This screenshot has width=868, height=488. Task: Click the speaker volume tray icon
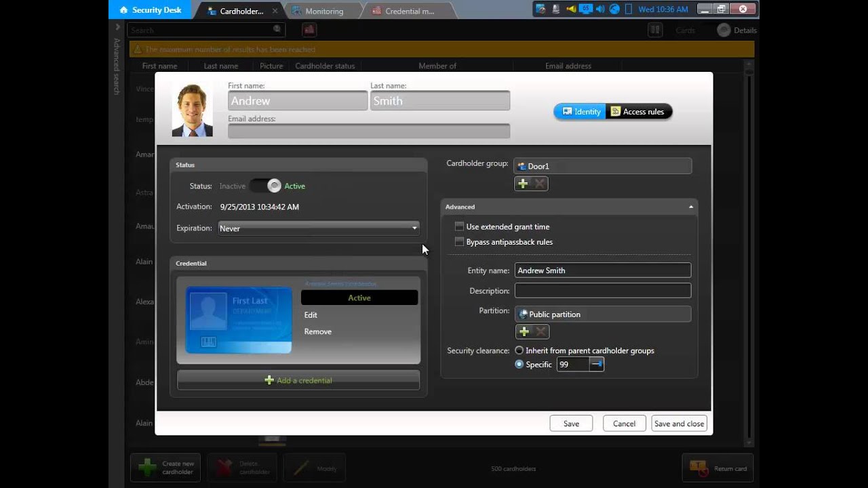[600, 9]
